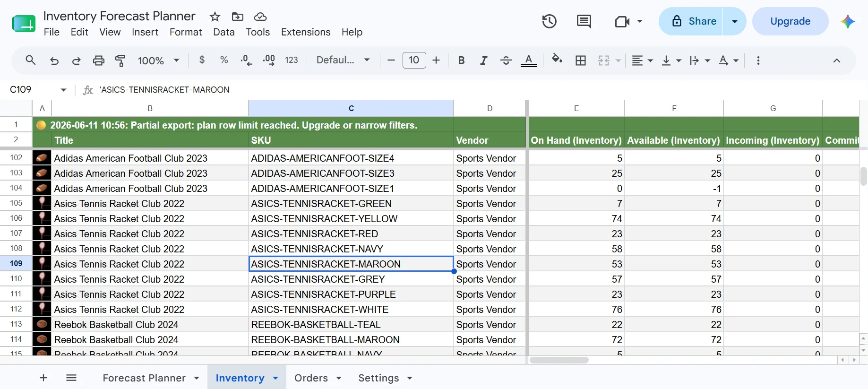
Task: Increase font size with plus button
Action: click(436, 60)
